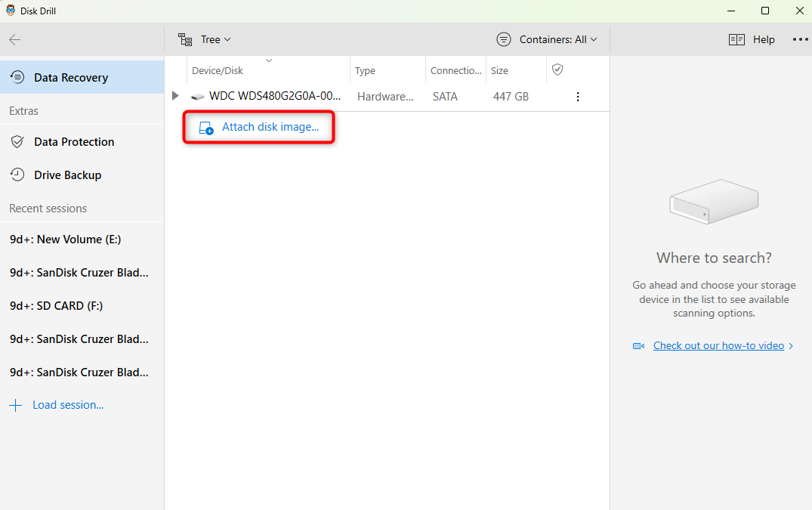Select the WDC WDS480G2G0A-00... disk name
This screenshot has width=812, height=510.
tap(275, 96)
